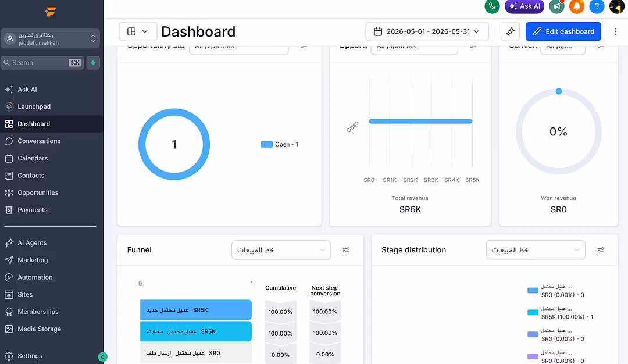Viewport: 628px width, 364px height.
Task: Click the green phone call icon
Action: [492, 6]
